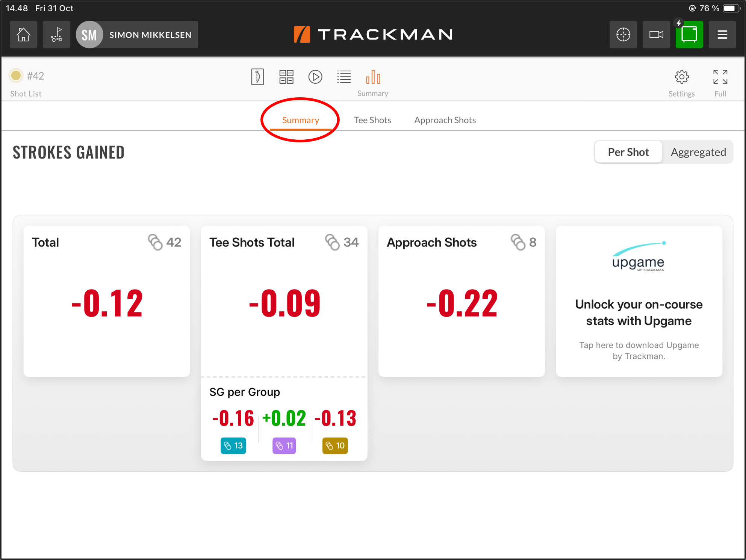Open the target alignment icon

point(623,35)
